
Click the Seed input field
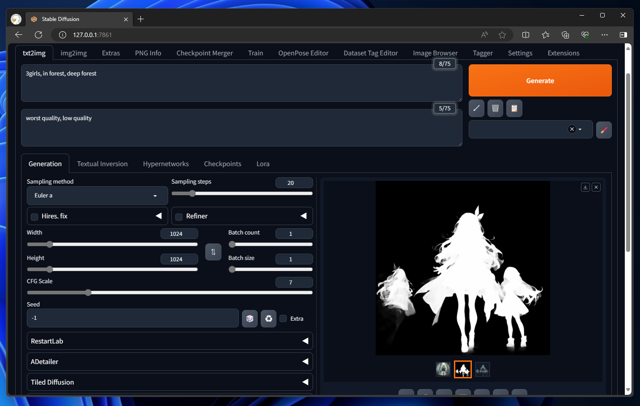pyautogui.click(x=133, y=318)
